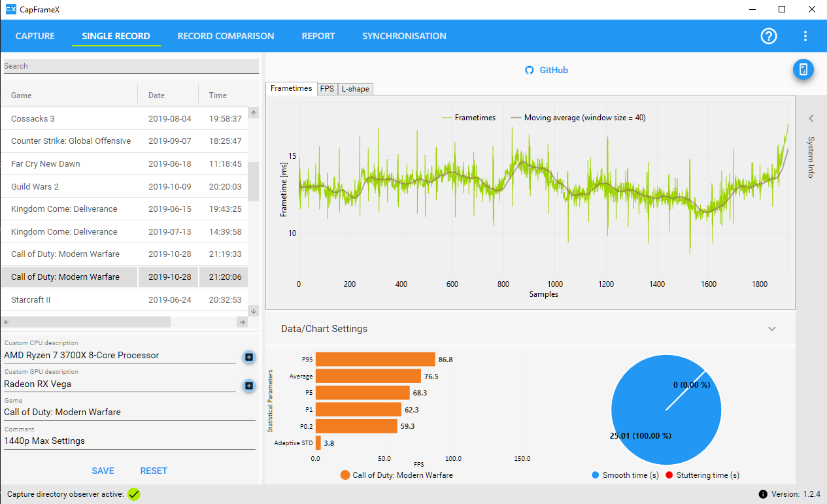Viewport: 827px width, 504px height.
Task: Open the Synchronisation tab
Action: click(404, 36)
